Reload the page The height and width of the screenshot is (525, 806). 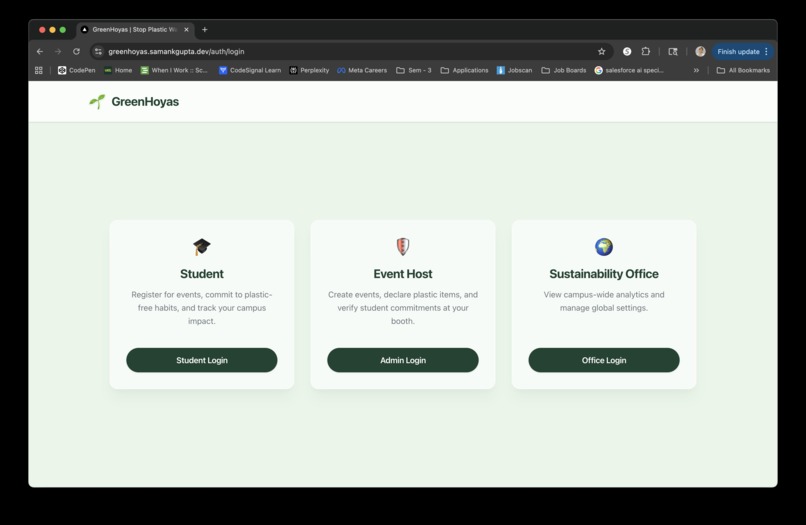point(76,51)
